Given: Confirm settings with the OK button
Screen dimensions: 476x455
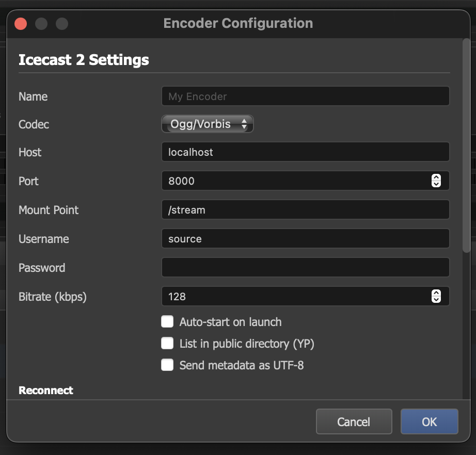Looking at the screenshot, I should coord(429,421).
